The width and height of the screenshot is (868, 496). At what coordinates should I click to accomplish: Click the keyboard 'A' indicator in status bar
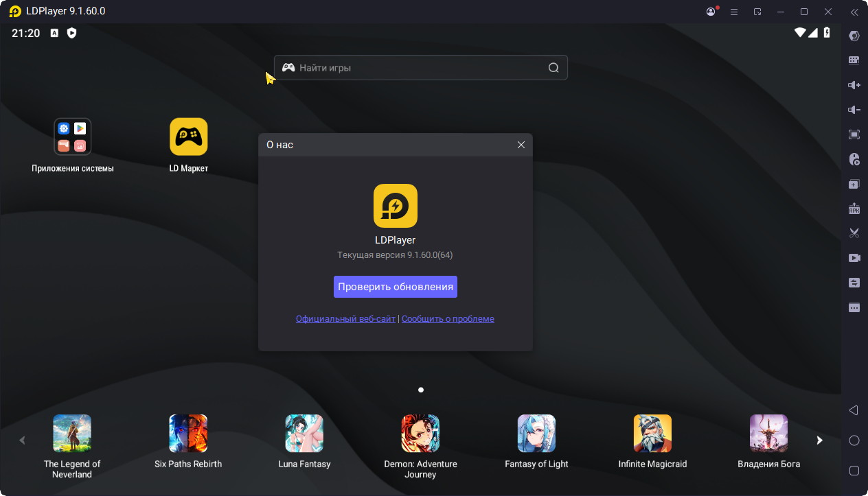[x=54, y=33]
